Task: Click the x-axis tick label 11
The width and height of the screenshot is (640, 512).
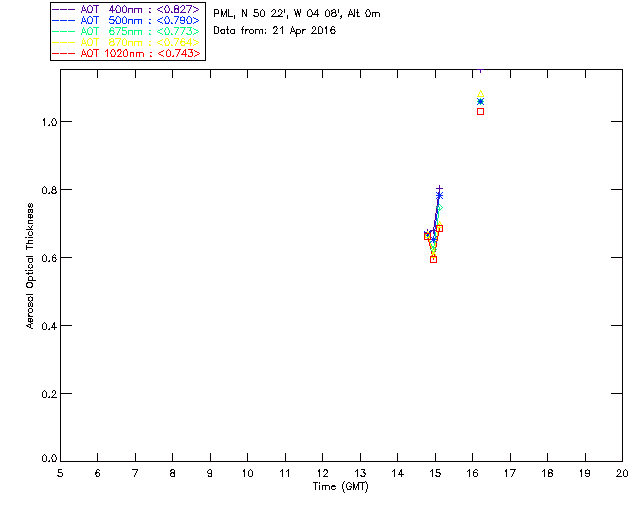Action: coord(285,473)
